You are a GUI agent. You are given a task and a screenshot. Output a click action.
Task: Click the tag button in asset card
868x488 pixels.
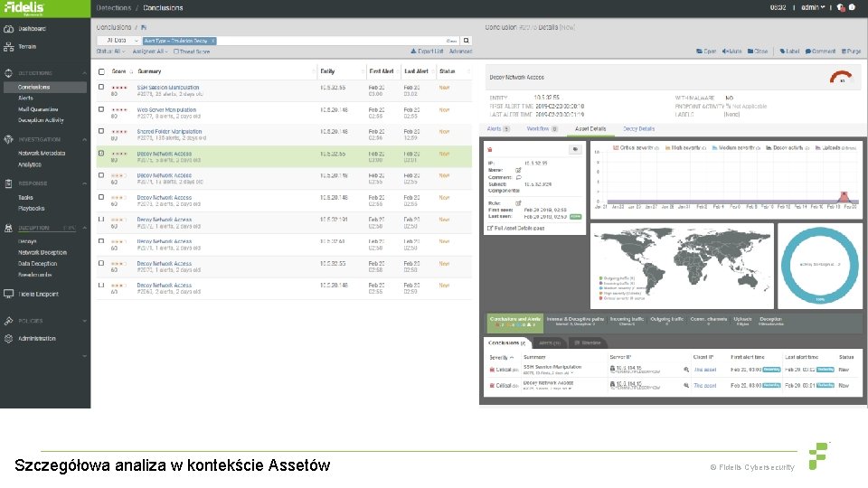coord(575,149)
